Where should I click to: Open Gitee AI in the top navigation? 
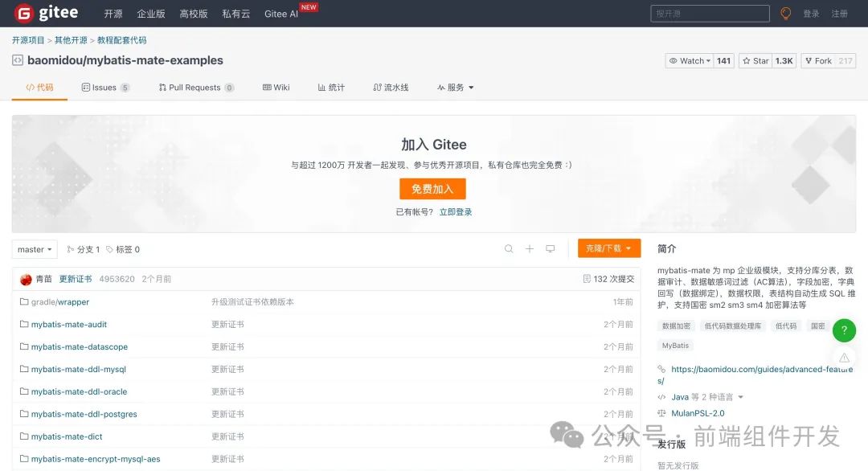pos(281,14)
